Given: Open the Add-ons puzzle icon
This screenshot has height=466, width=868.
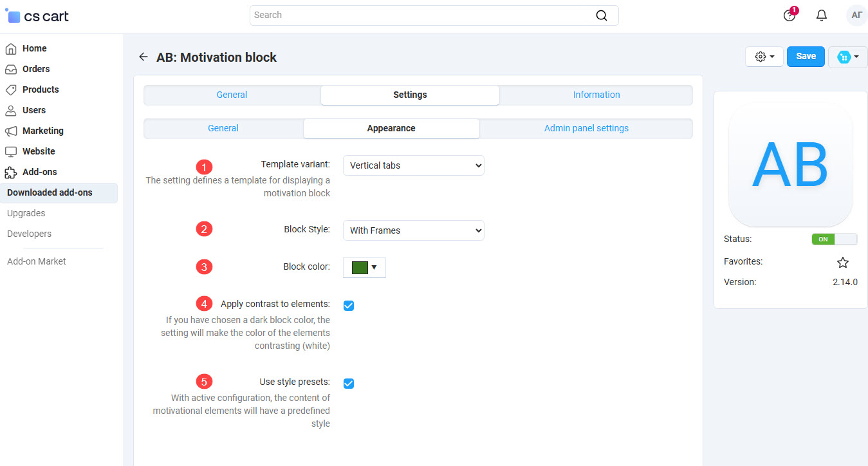Looking at the screenshot, I should pyautogui.click(x=12, y=172).
